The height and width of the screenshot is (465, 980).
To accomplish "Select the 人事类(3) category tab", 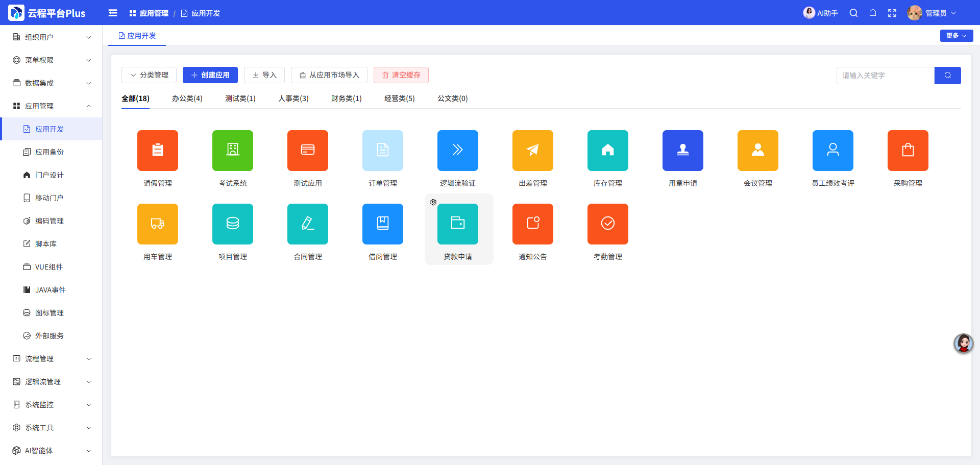I will point(293,99).
